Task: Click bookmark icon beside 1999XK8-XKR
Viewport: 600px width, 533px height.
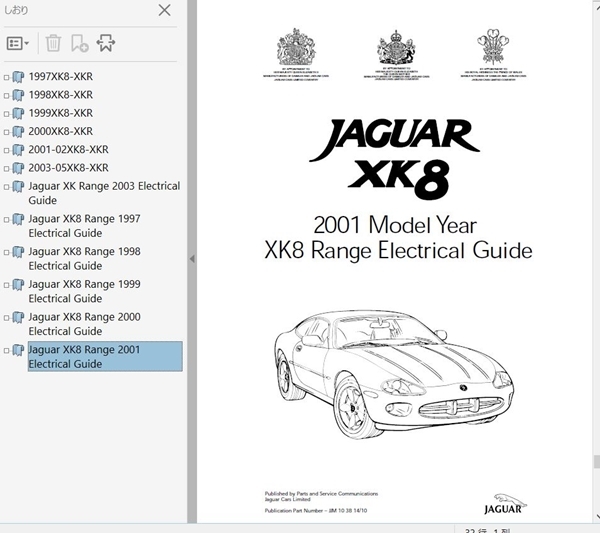Action: pos(18,114)
